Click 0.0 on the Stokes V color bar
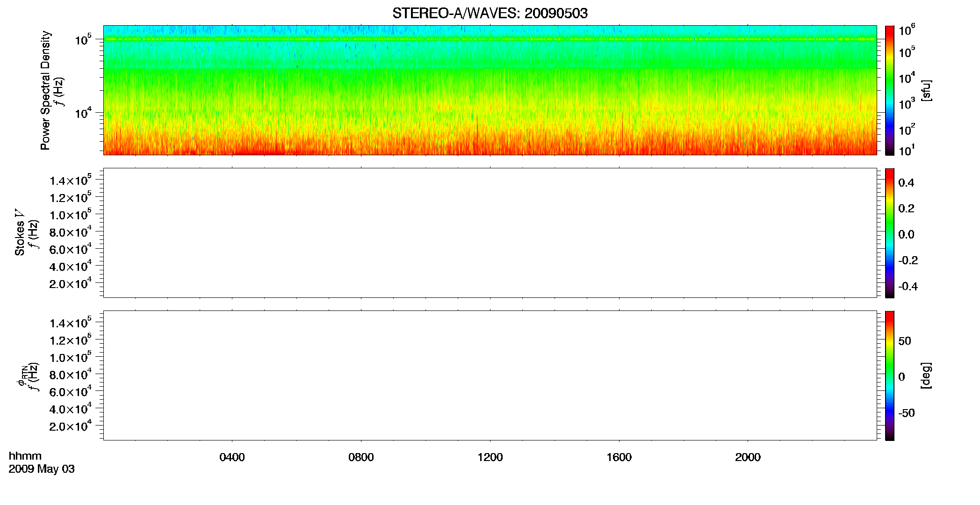The width and height of the screenshot is (980, 505). click(x=906, y=234)
